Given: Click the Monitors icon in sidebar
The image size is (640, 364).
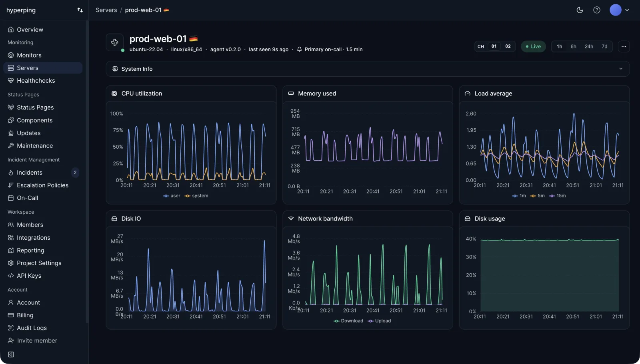Looking at the screenshot, I should 11,55.
